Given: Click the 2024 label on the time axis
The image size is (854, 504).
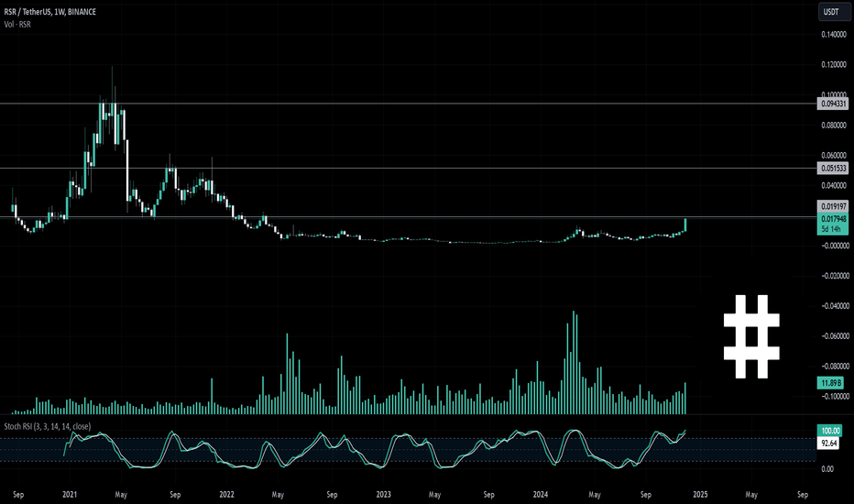Looking at the screenshot, I should pyautogui.click(x=541, y=495).
